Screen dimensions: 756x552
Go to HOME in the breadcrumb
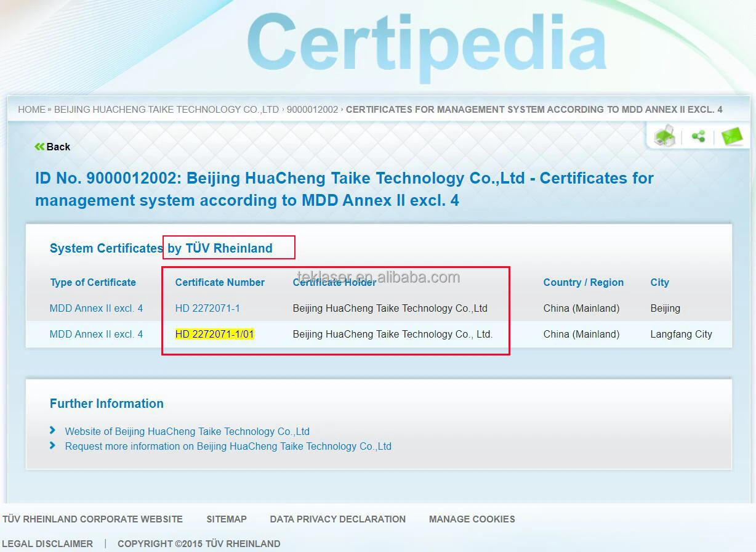coord(31,110)
